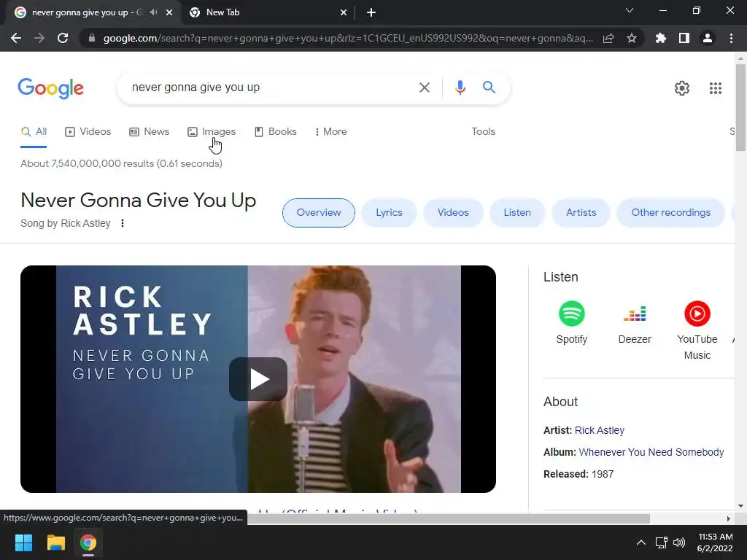This screenshot has width=747, height=560.
Task: Switch to the New Tab tab
Action: click(268, 12)
